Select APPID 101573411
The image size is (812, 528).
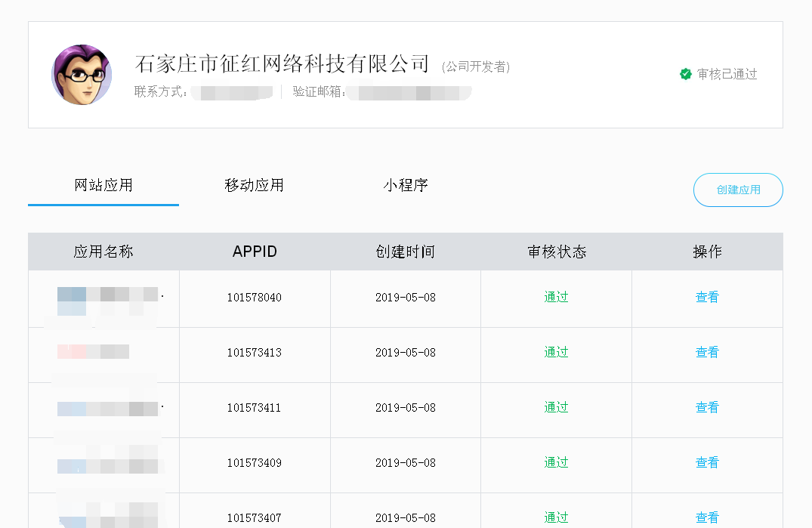[255, 408]
